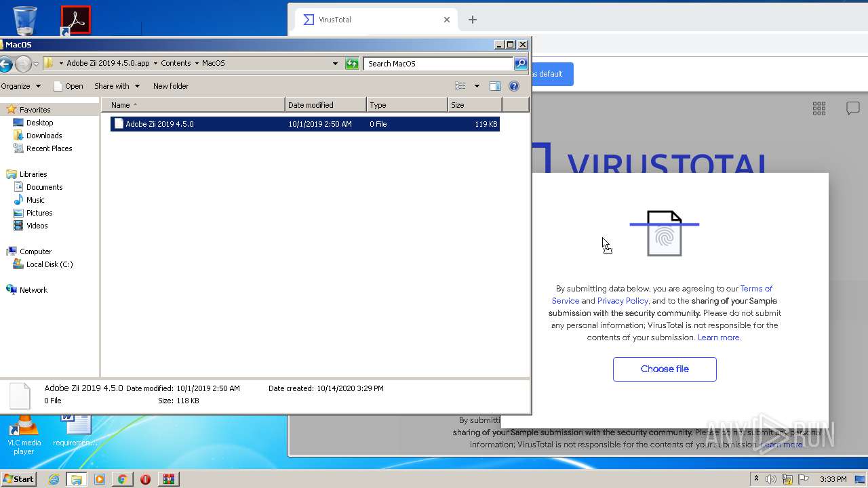Switch to the VirusTotal browser tab
Viewport: 868px width, 488px height.
375,20
